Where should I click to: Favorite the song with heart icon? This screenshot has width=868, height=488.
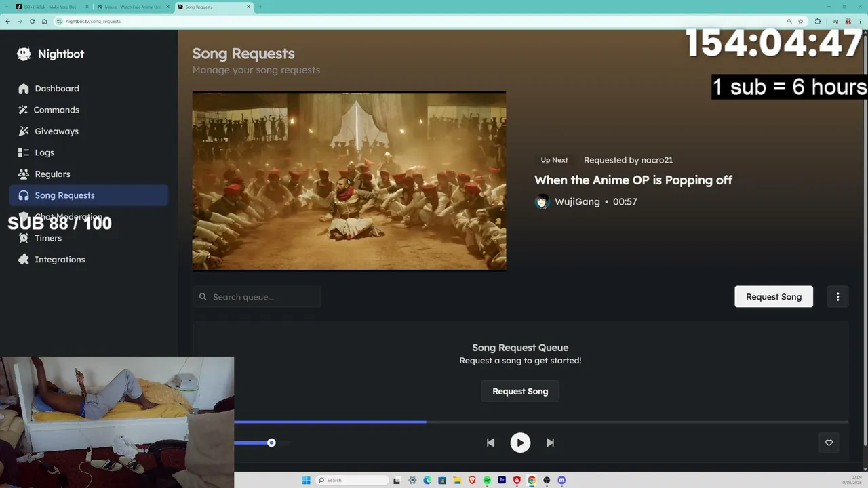coord(829,443)
